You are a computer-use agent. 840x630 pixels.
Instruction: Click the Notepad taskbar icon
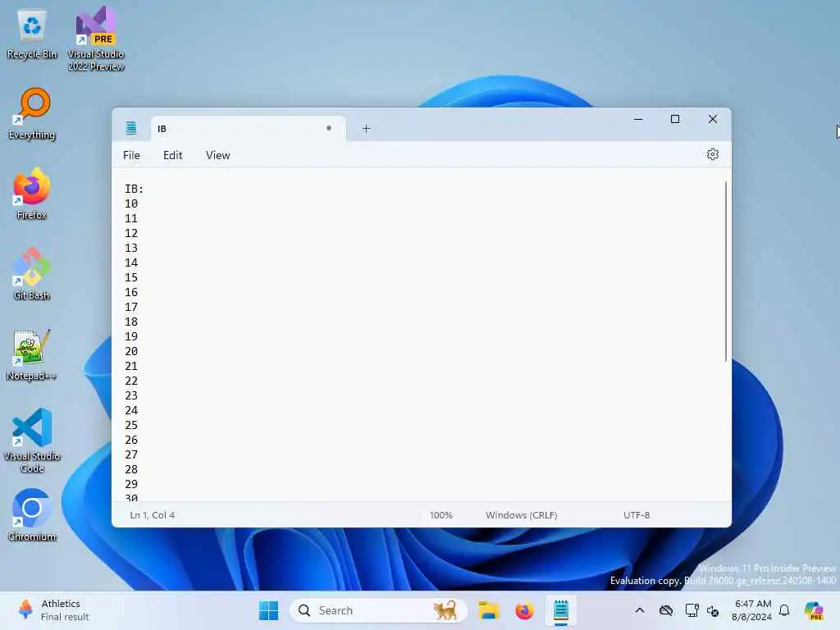(x=561, y=610)
